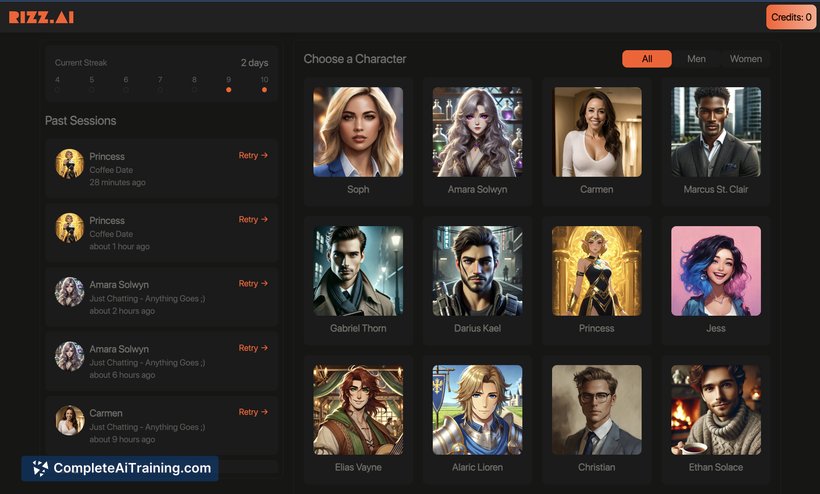Open the Credits: 0 button
This screenshot has width=820, height=494.
coord(791,17)
